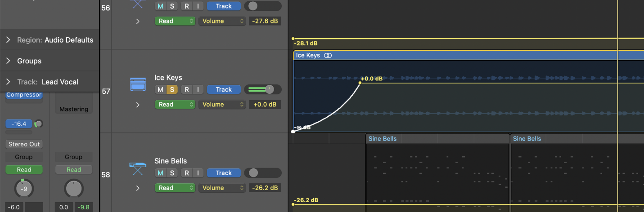Expand Ice Keys automation subtrack chevron
Screen dimensions: 644x212
[x=138, y=105]
